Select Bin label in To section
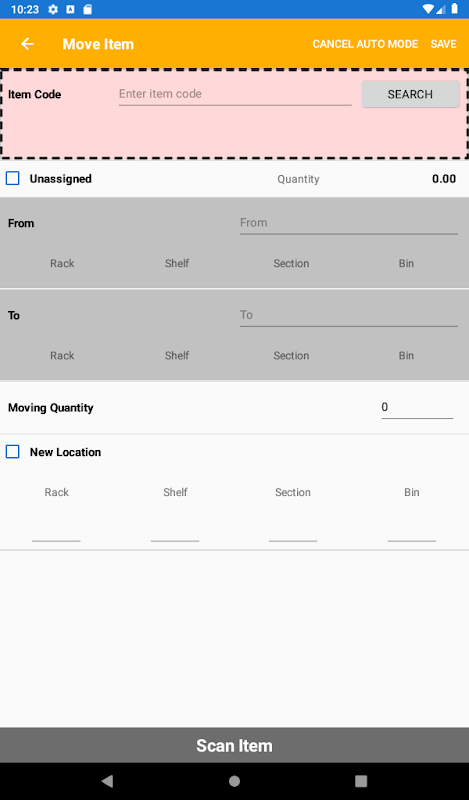Image resolution: width=469 pixels, height=800 pixels. pos(406,356)
